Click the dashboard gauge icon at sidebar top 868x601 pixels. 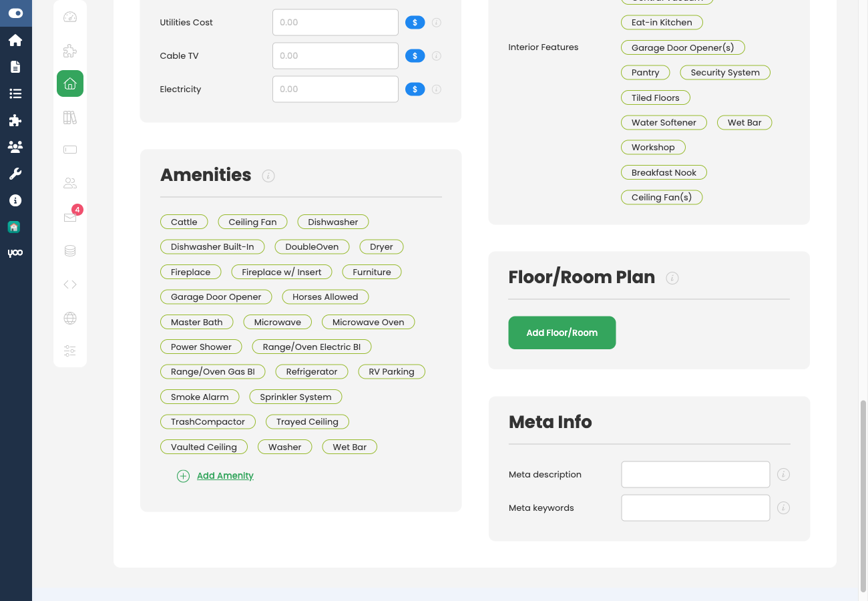tap(69, 16)
